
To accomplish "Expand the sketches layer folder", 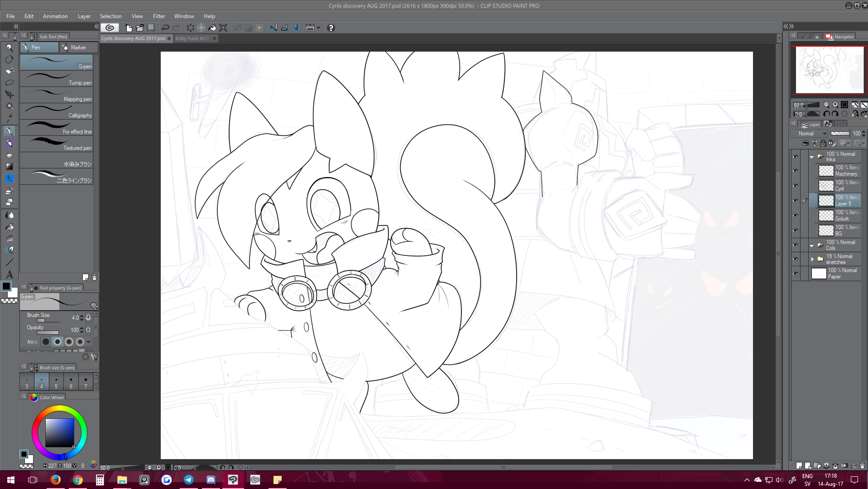I will pos(812,259).
